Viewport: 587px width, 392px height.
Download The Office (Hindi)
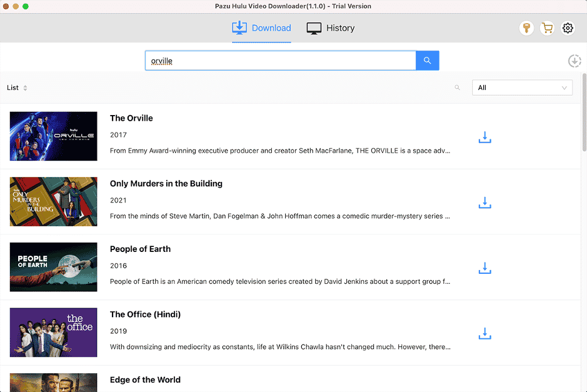tap(484, 333)
